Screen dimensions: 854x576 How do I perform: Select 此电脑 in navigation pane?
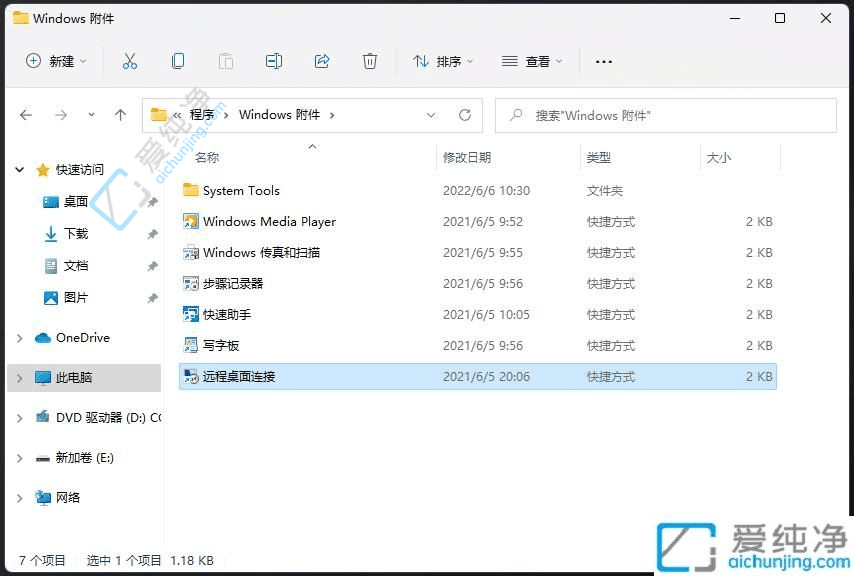[74, 378]
